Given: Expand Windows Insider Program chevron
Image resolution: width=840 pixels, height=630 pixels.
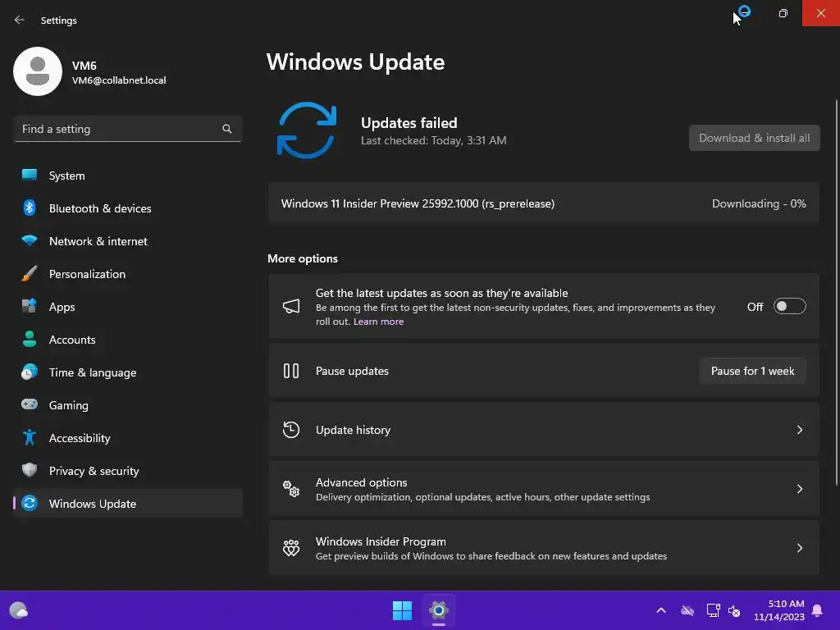Looking at the screenshot, I should pyautogui.click(x=799, y=547).
